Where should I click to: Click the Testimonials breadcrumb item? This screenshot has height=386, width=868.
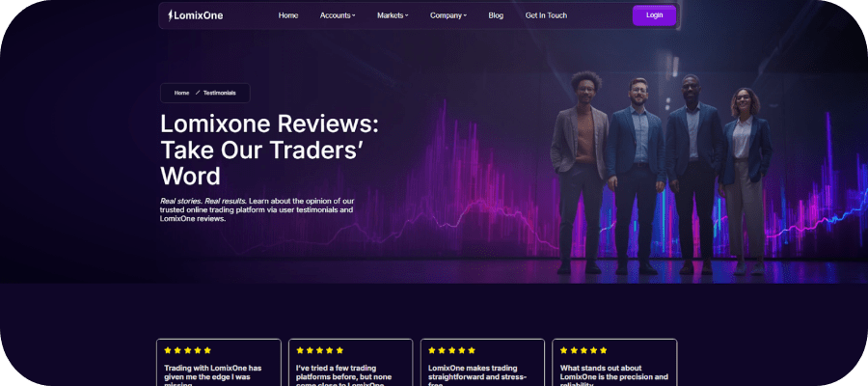coord(219,93)
